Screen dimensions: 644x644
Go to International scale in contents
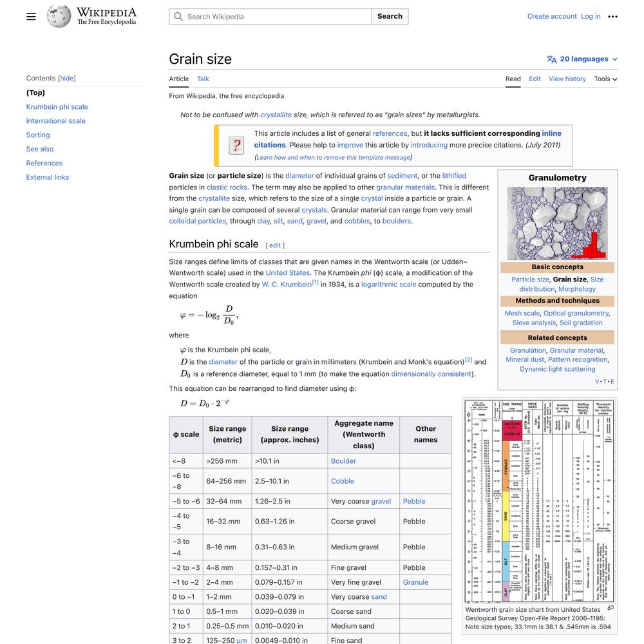click(56, 121)
